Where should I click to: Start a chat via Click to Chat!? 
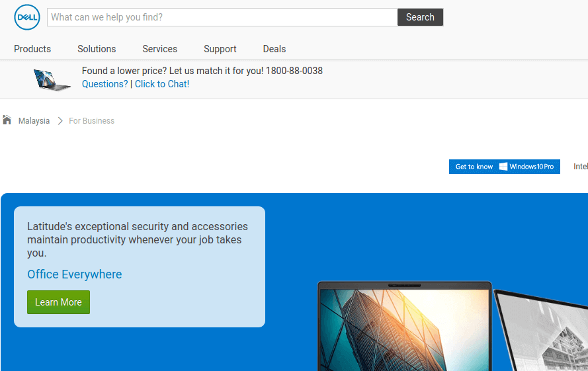tap(162, 84)
